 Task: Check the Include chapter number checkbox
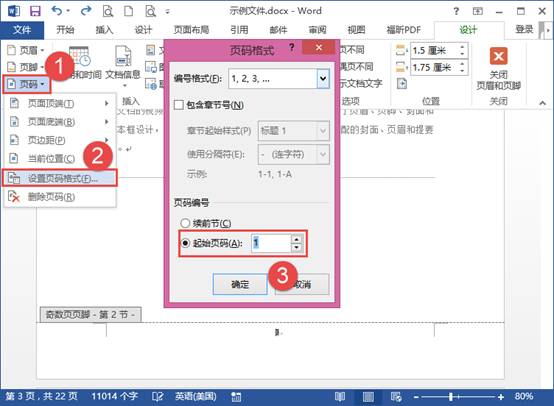(179, 105)
